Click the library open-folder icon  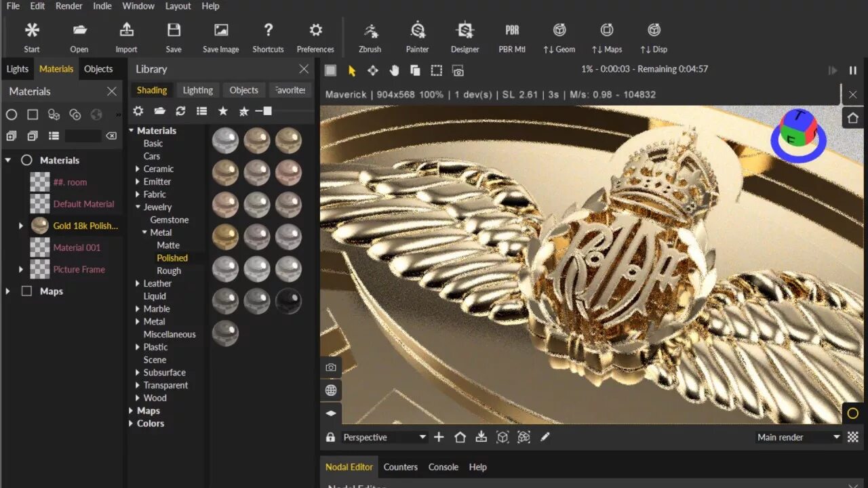[x=159, y=111]
